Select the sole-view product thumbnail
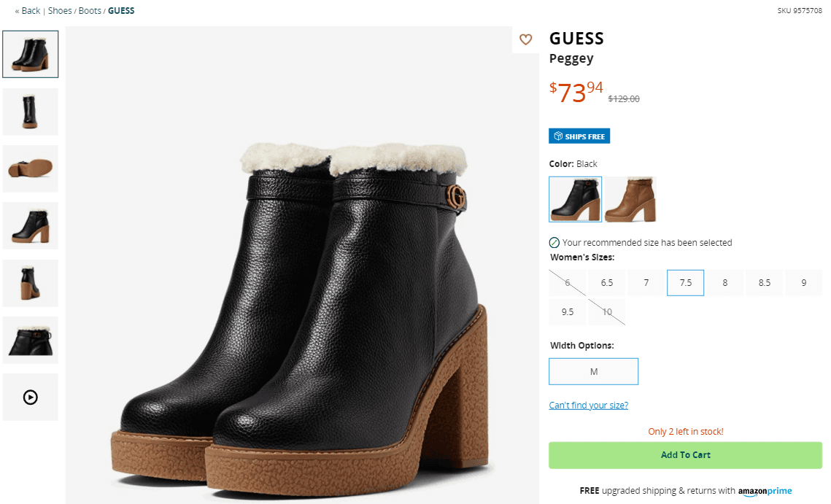 [x=30, y=168]
